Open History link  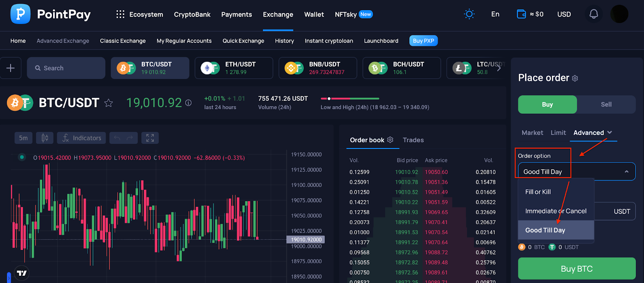(285, 41)
